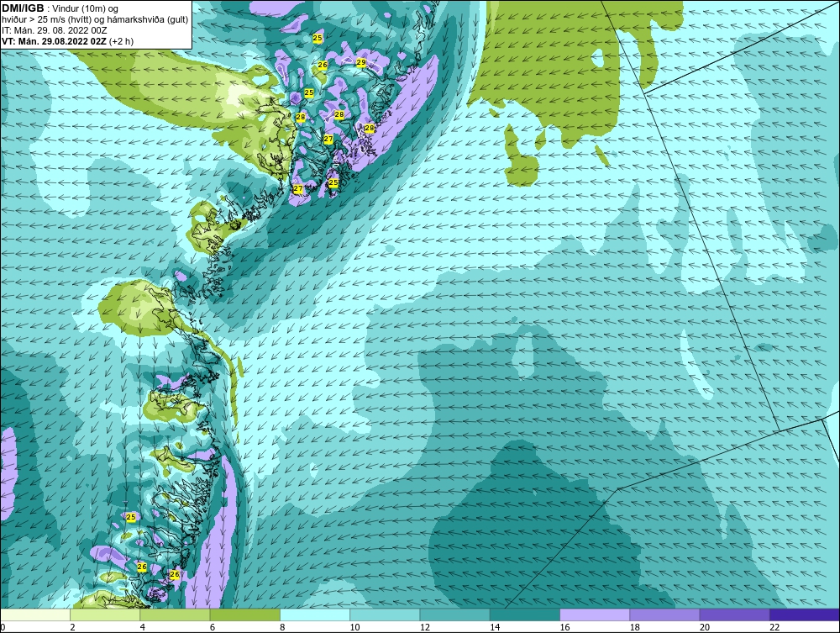The width and height of the screenshot is (840, 633).
Task: Click the 0–2 m/s pale cream legend swatch
Action: (x=34, y=615)
